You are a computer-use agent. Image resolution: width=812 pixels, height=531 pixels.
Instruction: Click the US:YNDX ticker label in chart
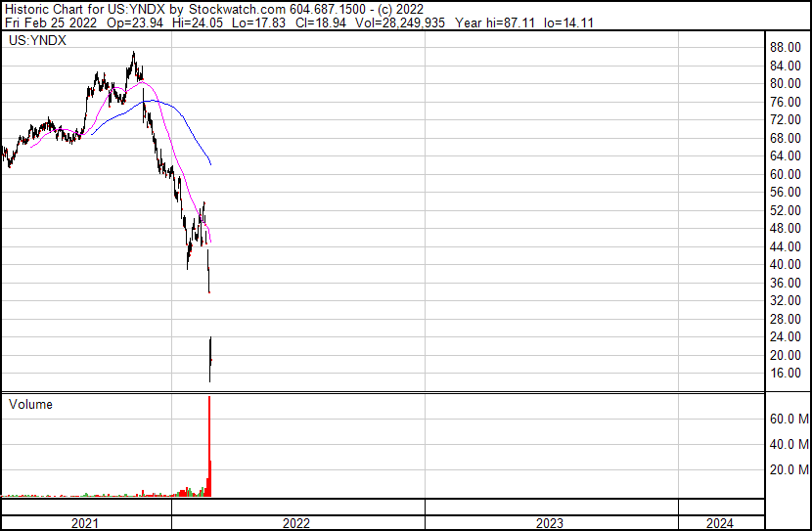[x=37, y=40]
